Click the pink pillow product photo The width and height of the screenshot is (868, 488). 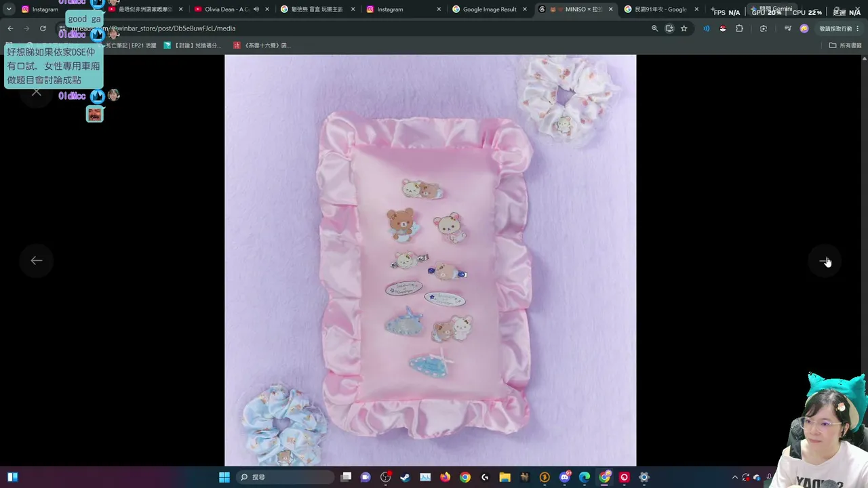pos(430,260)
